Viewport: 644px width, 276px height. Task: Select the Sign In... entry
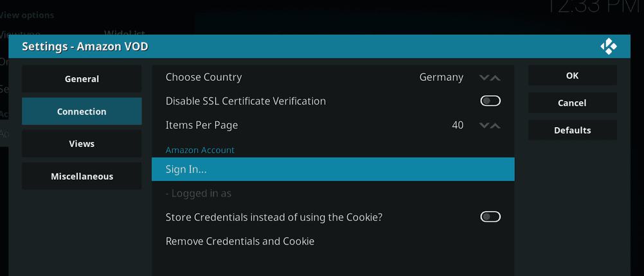click(x=333, y=169)
